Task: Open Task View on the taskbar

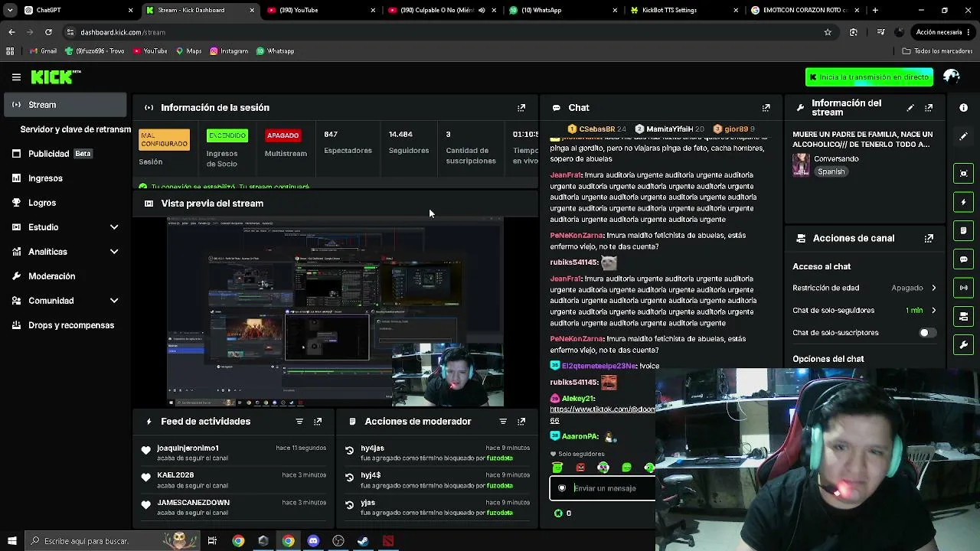Action: tap(212, 541)
